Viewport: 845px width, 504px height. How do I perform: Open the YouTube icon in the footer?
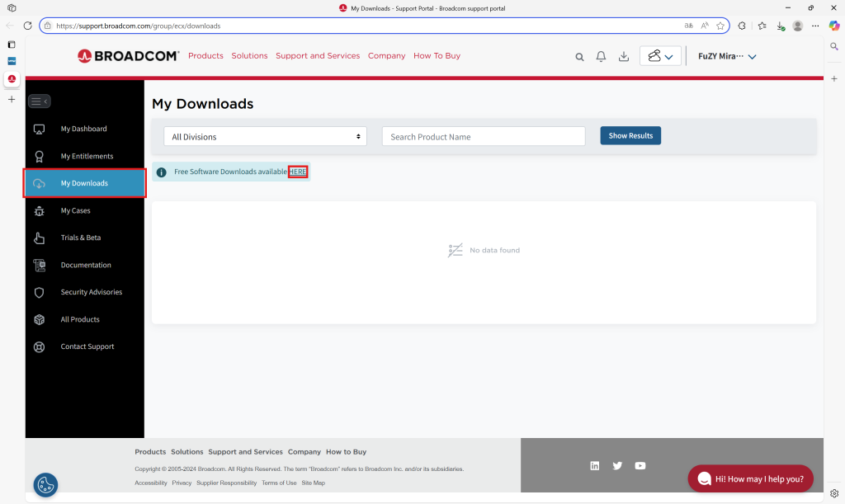click(640, 466)
